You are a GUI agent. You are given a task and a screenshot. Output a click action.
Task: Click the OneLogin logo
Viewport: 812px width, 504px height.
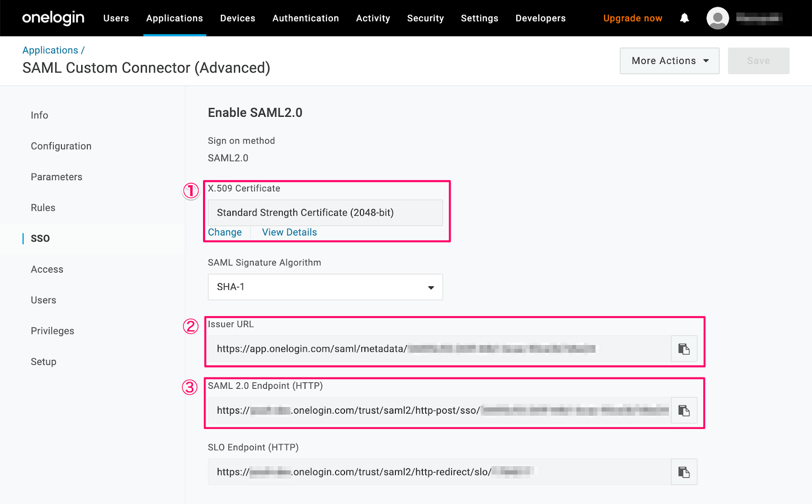tap(53, 18)
